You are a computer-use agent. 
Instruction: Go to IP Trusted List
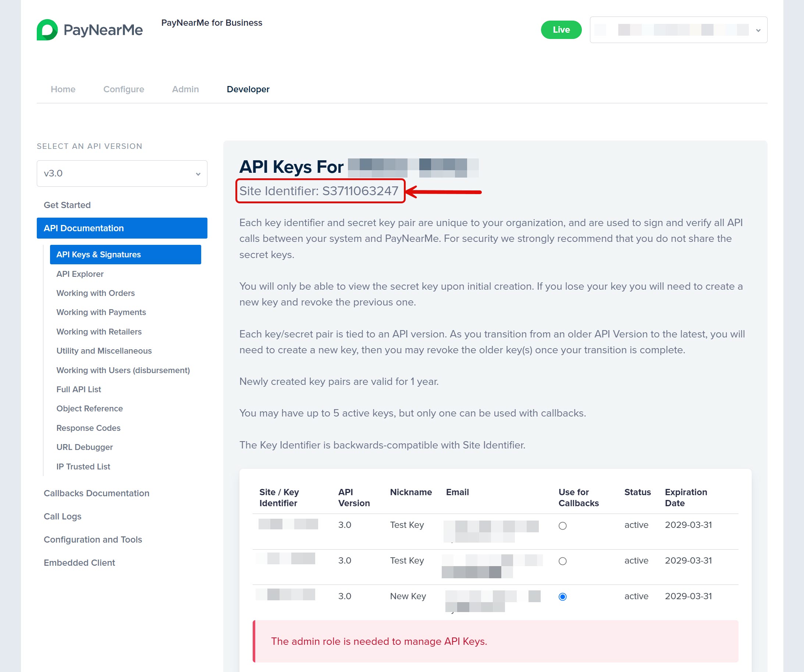click(x=83, y=467)
